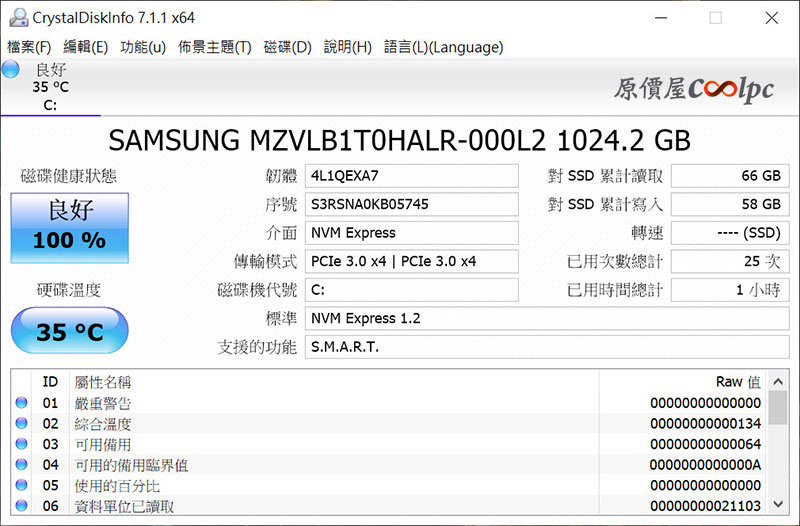Open the 說明(H) menu
This screenshot has height=526, width=800.
[x=348, y=47]
